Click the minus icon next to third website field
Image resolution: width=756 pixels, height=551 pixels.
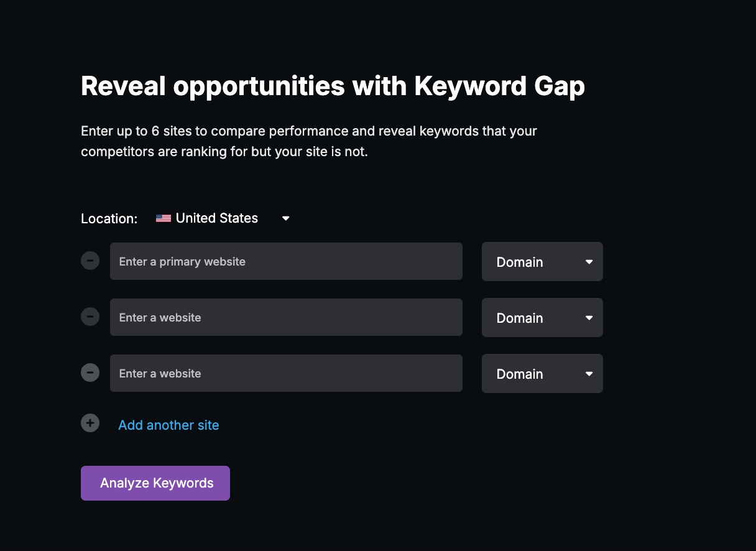tap(90, 373)
